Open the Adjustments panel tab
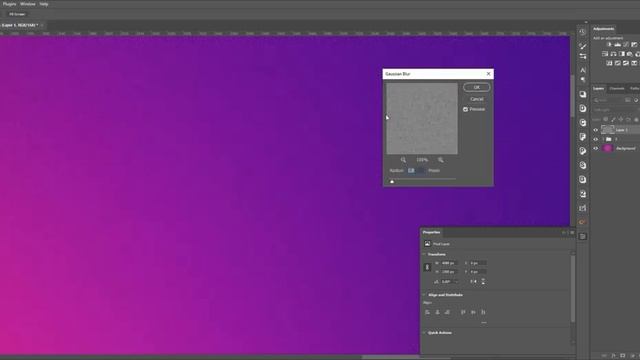 (604, 29)
